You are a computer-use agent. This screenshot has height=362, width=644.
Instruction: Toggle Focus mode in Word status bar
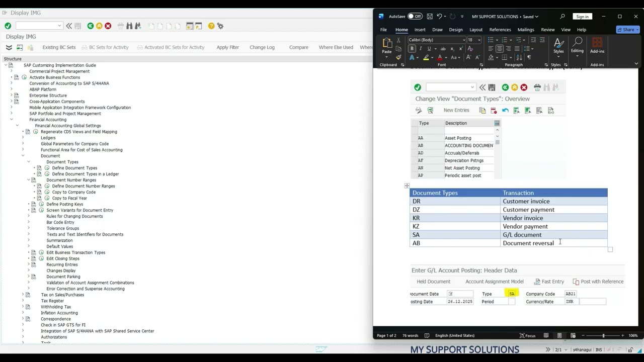point(527,335)
